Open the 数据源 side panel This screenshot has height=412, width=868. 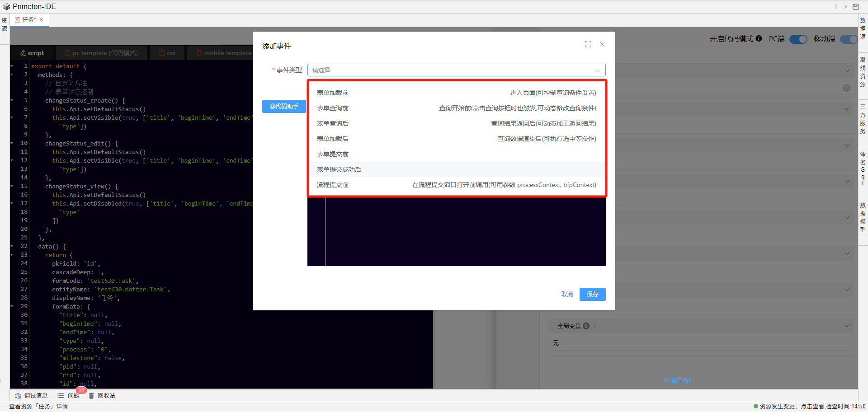pos(863,28)
